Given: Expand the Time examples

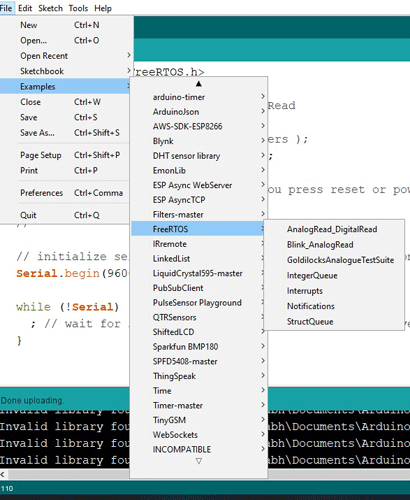Looking at the screenshot, I should tap(199, 390).
